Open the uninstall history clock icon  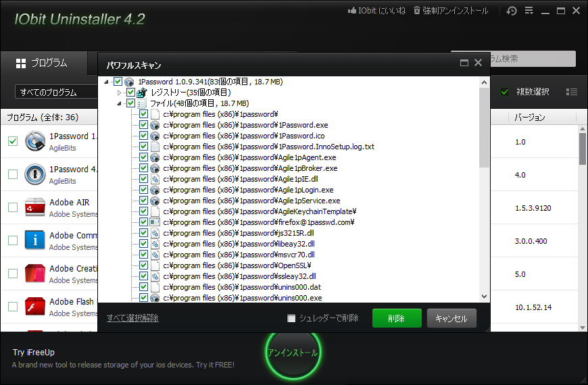coord(512,11)
